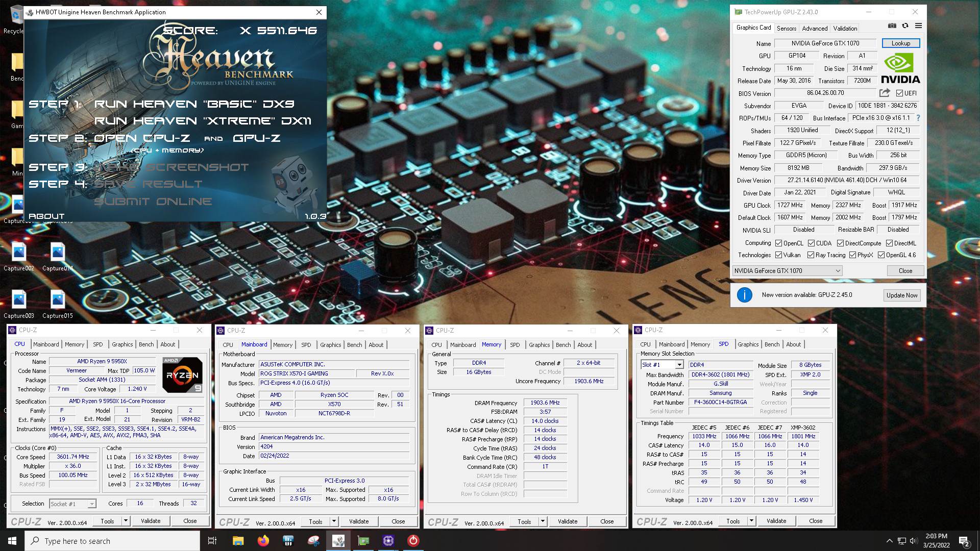
Task: Take a GPU-Z screenshot with camera icon
Action: click(x=892, y=26)
